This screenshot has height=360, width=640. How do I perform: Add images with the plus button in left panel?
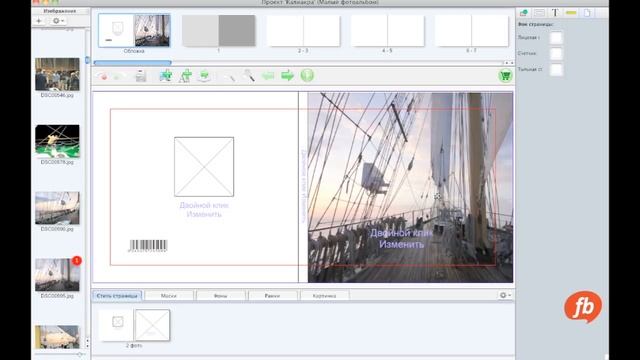click(39, 21)
